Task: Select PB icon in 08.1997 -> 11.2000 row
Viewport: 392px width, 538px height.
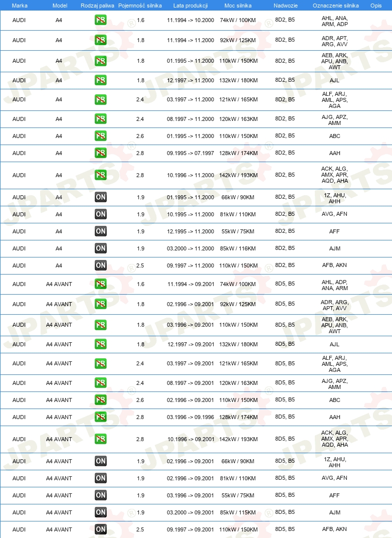Action: pyautogui.click(x=100, y=119)
